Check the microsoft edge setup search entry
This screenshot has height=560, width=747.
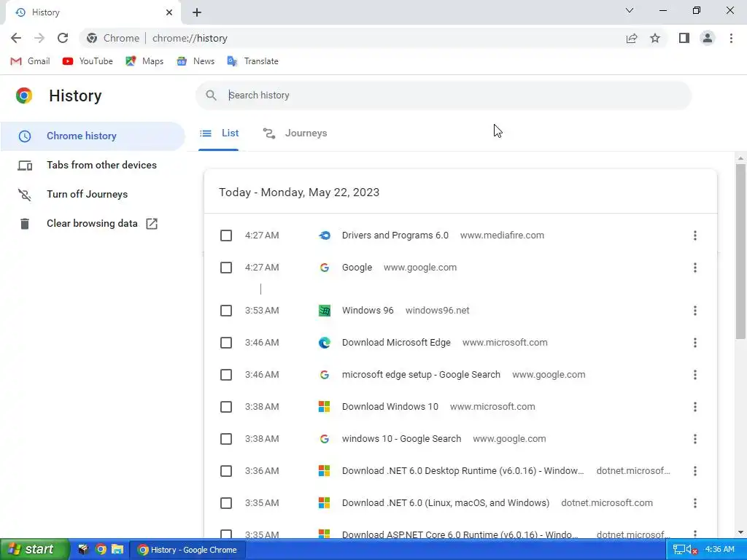coord(226,375)
